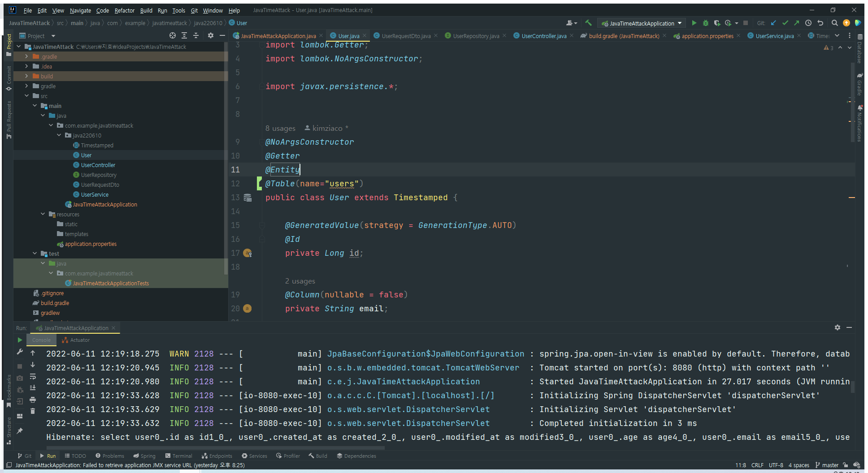868x473 pixels.
Task: Select the opened file in the Project tree
Action: [173, 35]
